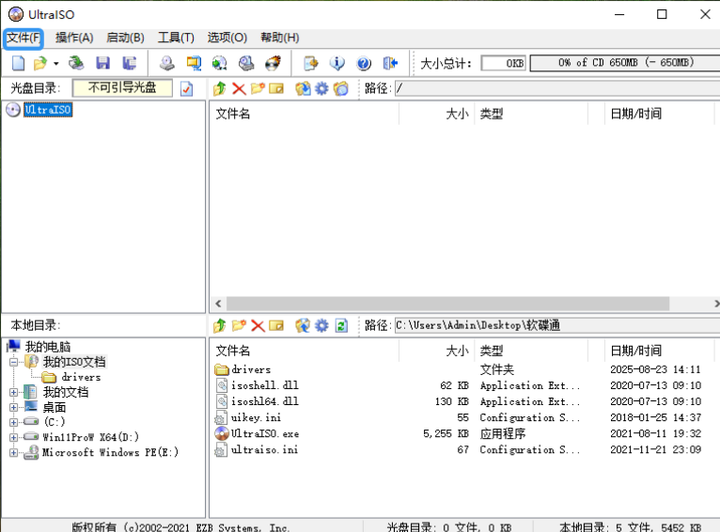Expand Microsoft Windows PE(E:) drive node

pyautogui.click(x=13, y=453)
